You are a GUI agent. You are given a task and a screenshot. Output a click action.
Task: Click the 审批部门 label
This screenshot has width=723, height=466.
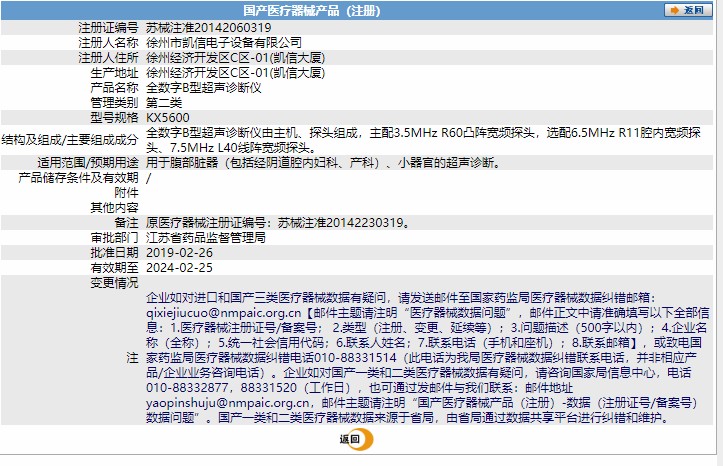[114, 238]
